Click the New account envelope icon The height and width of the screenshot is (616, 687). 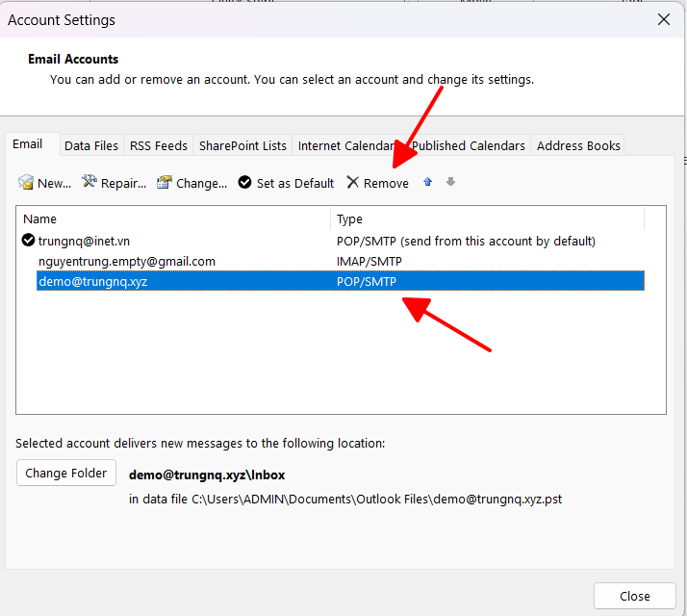pyautogui.click(x=26, y=182)
